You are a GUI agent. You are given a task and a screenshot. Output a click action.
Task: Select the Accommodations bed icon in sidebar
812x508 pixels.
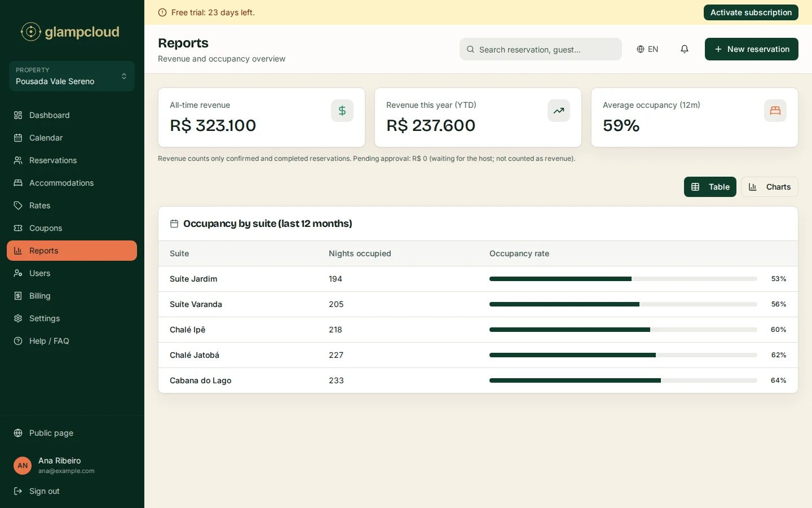[18, 183]
